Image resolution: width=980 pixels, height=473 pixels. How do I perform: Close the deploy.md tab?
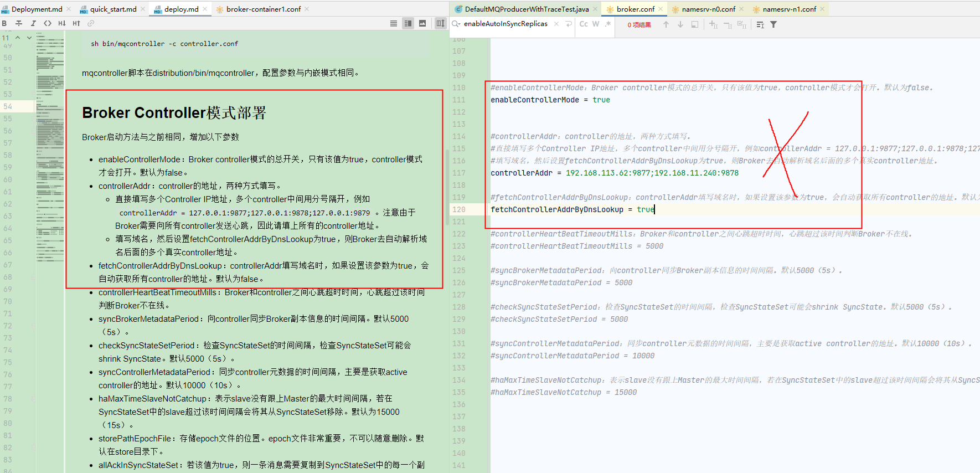(x=205, y=9)
